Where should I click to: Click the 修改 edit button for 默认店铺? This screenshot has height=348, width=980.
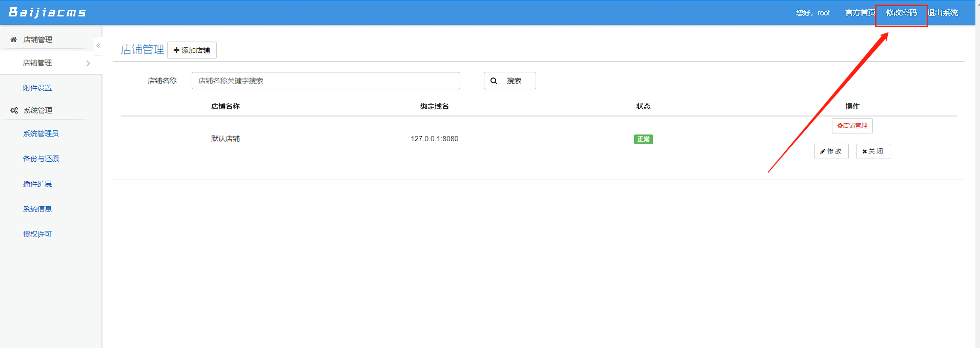[x=831, y=151]
